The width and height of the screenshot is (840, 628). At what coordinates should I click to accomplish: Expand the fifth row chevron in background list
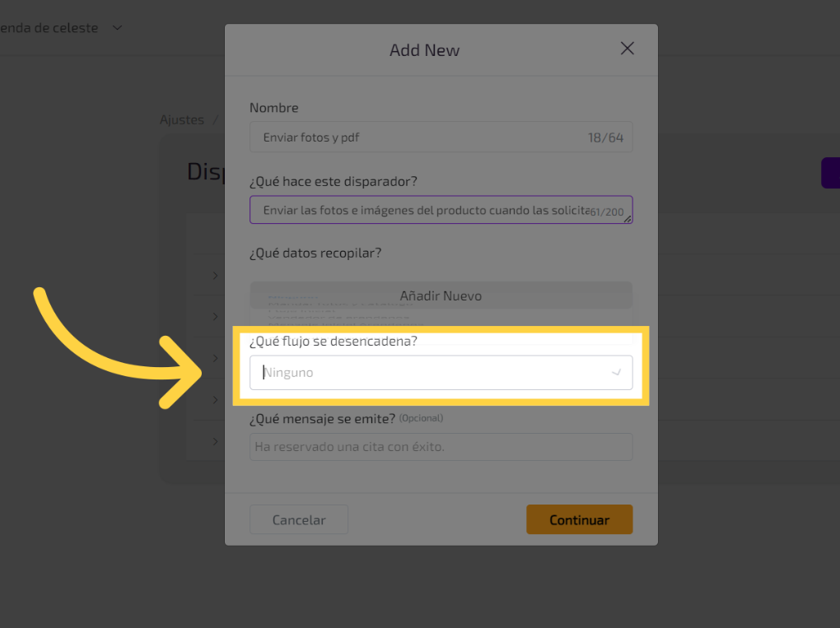click(x=215, y=441)
